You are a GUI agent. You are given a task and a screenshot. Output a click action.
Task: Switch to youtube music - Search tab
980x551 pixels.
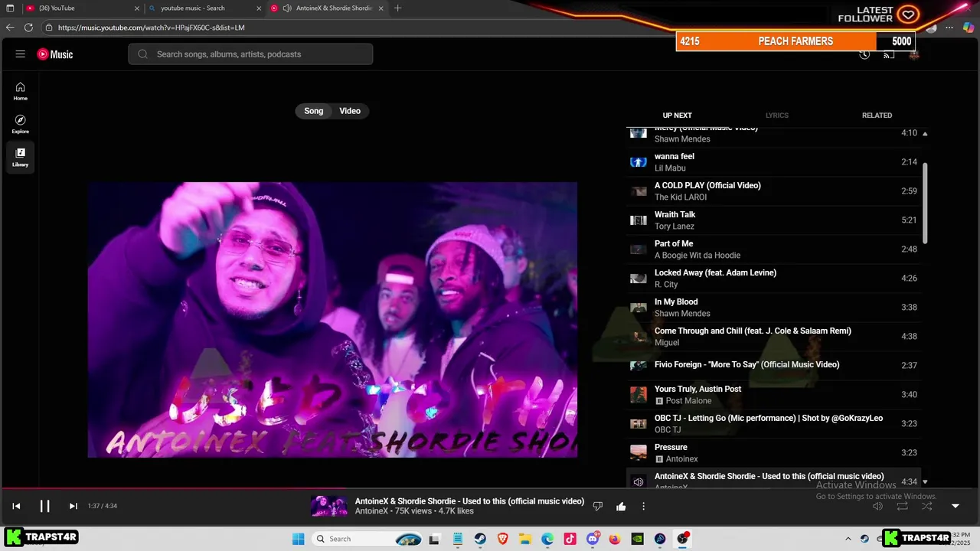click(x=201, y=8)
